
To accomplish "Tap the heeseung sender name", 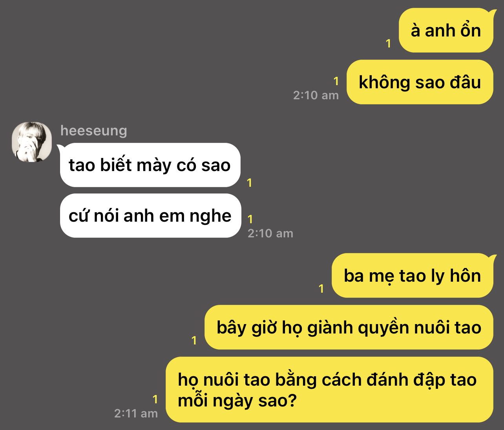I will pyautogui.click(x=94, y=130).
